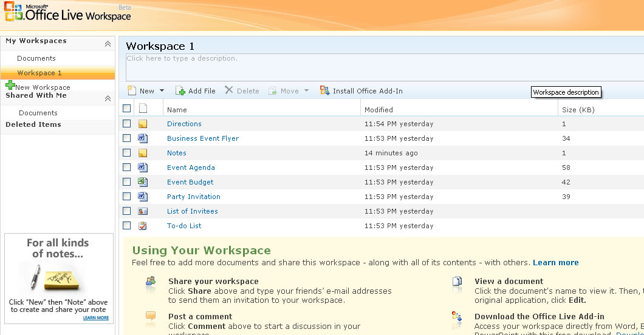Image resolution: width=644 pixels, height=335 pixels.
Task: Mark the Event Budget checkbox
Action: 127,181
